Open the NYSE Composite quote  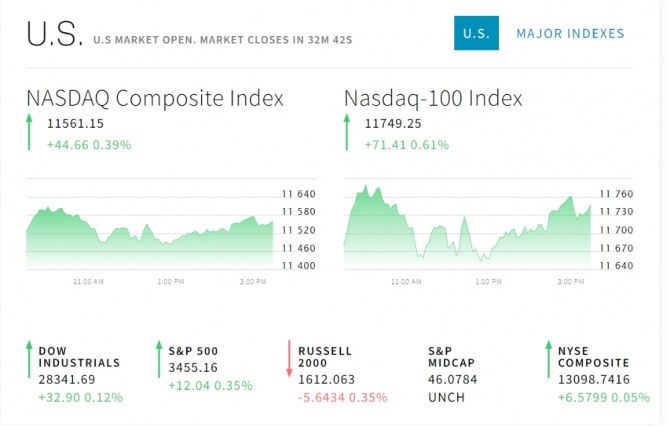[593, 357]
